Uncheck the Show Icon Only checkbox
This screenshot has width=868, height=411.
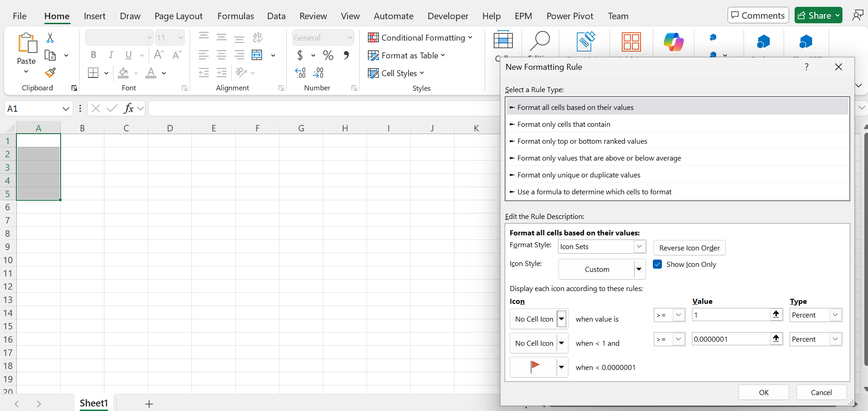[657, 264]
